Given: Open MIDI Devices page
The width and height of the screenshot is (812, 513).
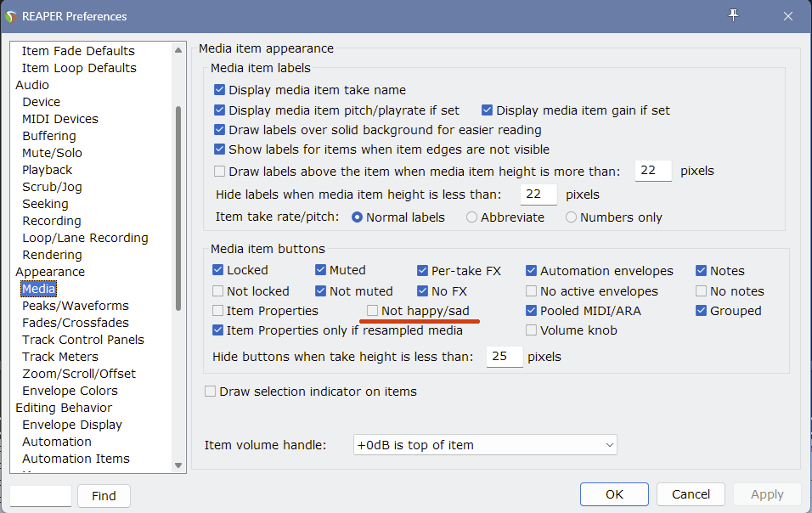Looking at the screenshot, I should click(60, 119).
